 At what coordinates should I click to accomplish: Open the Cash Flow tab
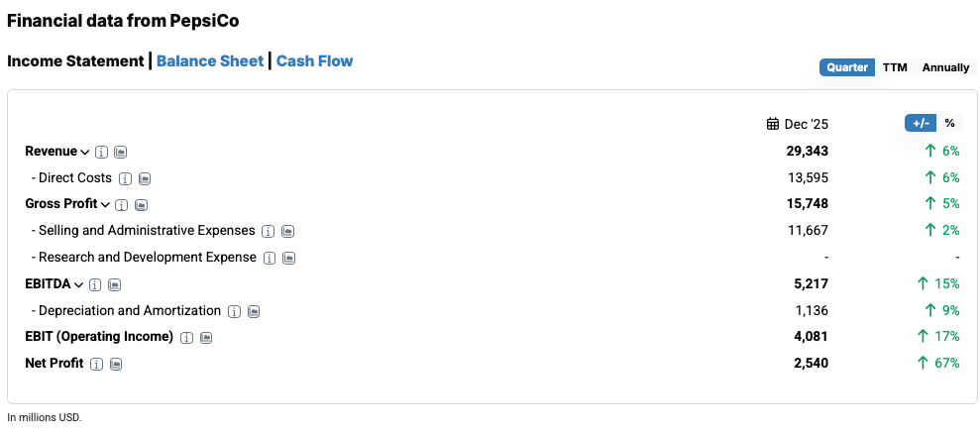314,61
